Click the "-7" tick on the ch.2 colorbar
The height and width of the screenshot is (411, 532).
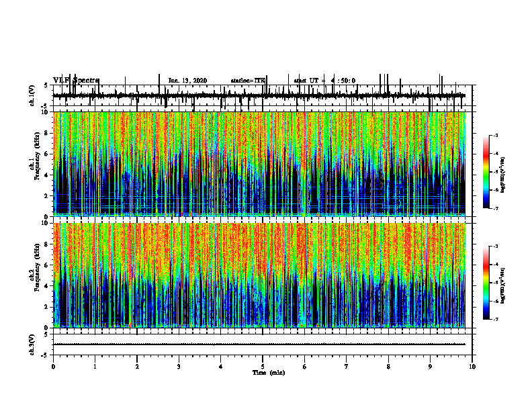[496, 320]
